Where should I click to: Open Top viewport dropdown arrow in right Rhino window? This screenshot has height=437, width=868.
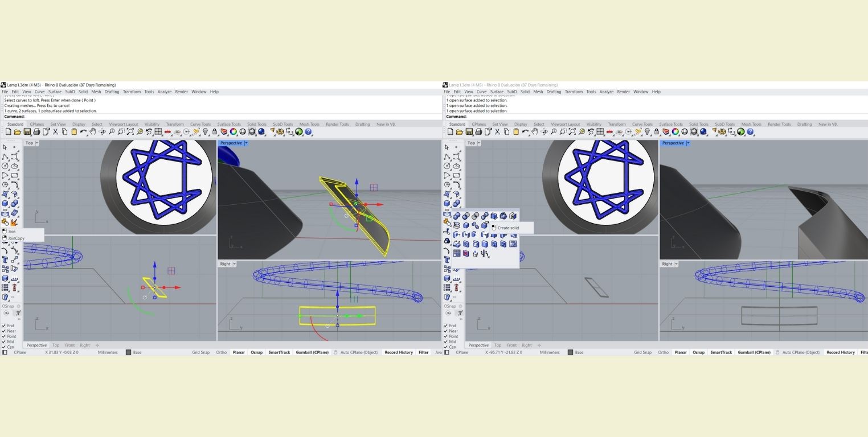point(479,143)
